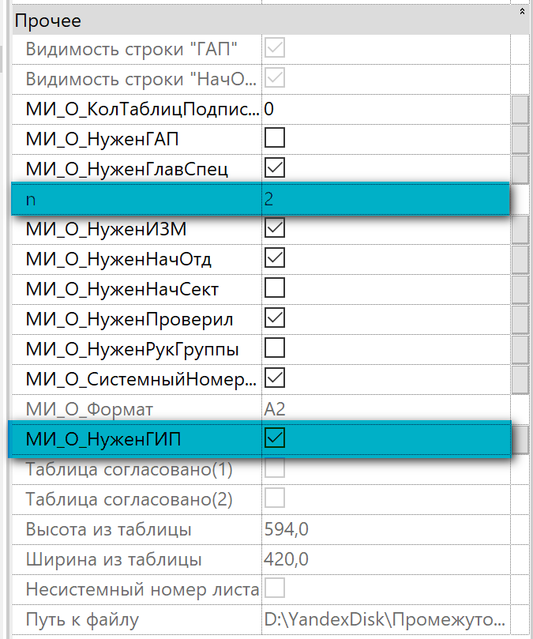Toggle the МИ_О_НуженИЗМ checkbox
533x639 pixels.
coord(275,228)
